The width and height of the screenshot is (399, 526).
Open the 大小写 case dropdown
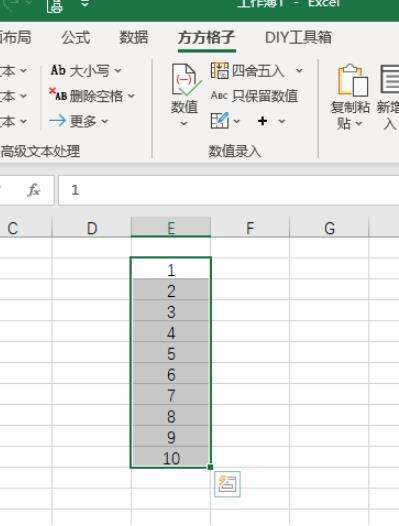[118, 71]
